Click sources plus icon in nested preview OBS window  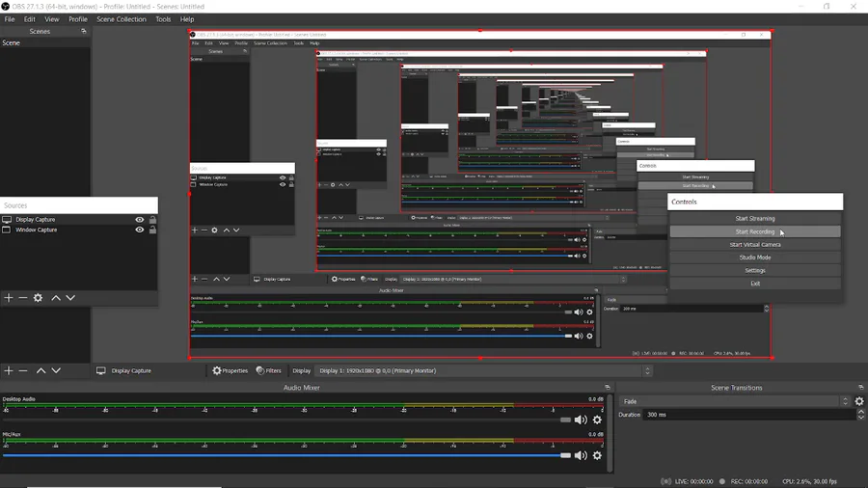pos(194,230)
